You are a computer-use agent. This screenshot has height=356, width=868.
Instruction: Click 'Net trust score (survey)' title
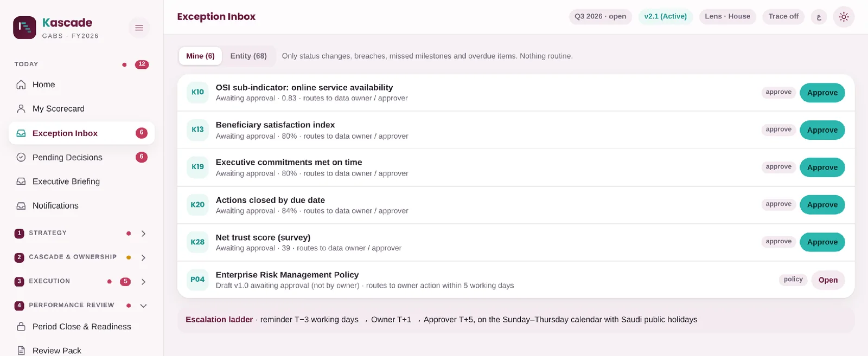coord(263,237)
